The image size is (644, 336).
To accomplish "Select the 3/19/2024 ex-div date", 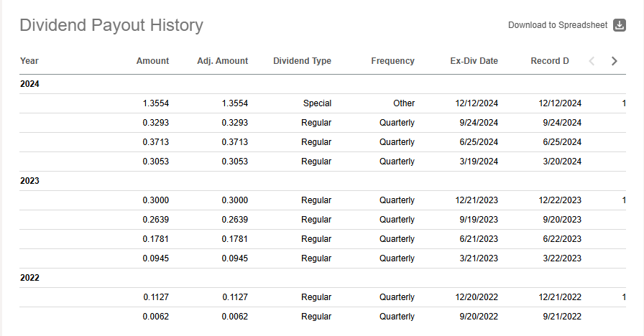I will pyautogui.click(x=479, y=162).
